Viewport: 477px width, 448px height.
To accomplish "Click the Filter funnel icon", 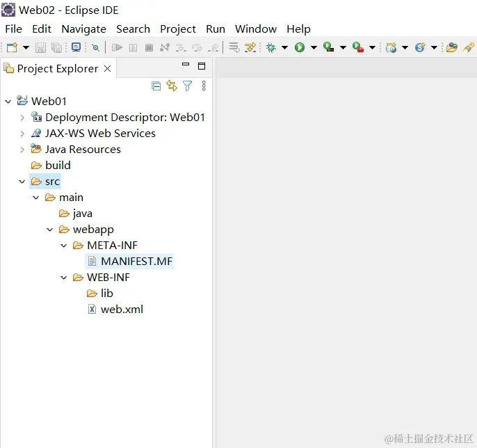I will click(188, 86).
